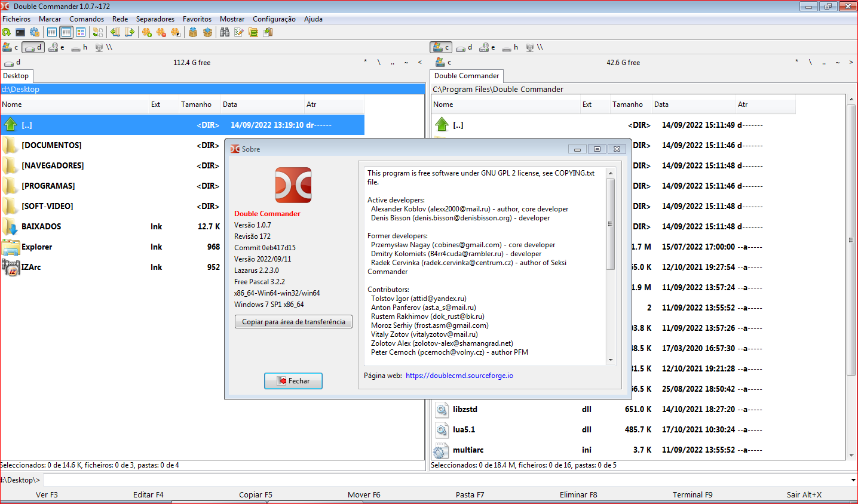Click the binoculars search icon
This screenshot has width=858, height=504.
(225, 32)
